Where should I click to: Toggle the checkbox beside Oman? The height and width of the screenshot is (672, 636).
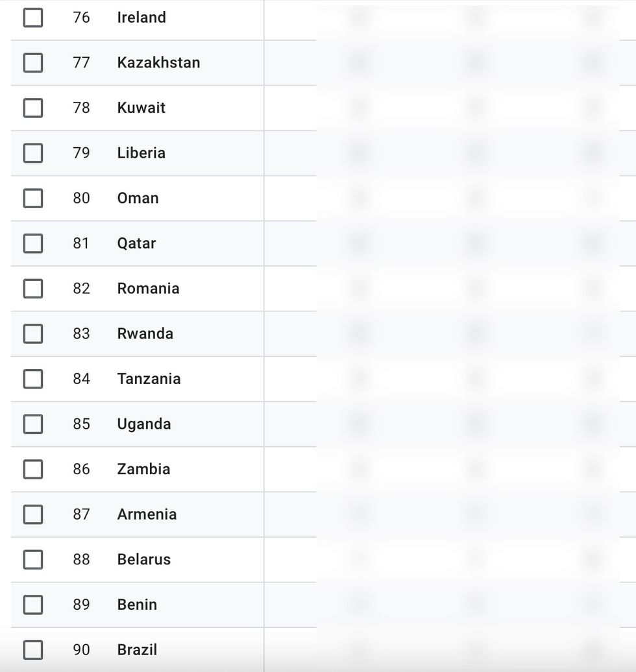coord(33,198)
